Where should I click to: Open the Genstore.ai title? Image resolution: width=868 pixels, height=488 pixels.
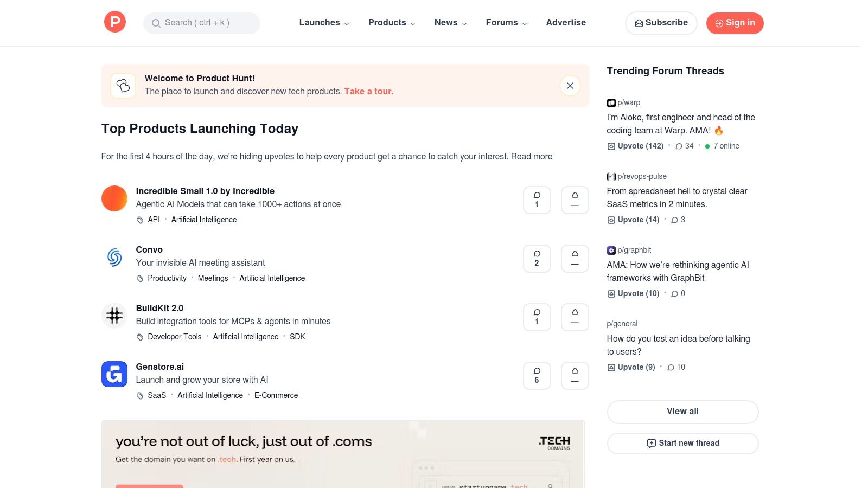pos(160,367)
